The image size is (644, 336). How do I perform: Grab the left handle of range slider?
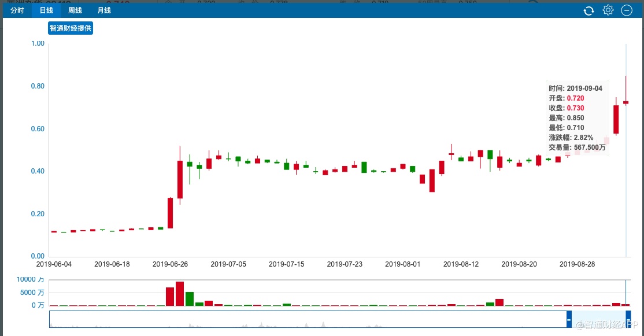569,319
